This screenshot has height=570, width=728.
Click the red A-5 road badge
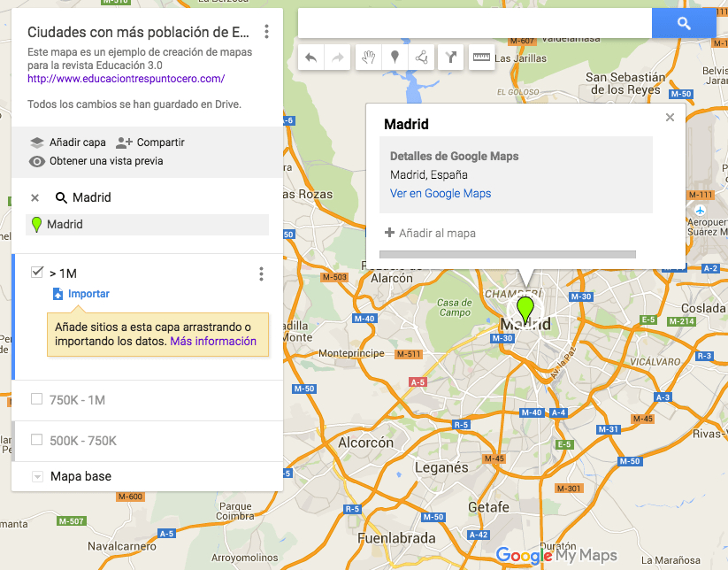click(418, 382)
